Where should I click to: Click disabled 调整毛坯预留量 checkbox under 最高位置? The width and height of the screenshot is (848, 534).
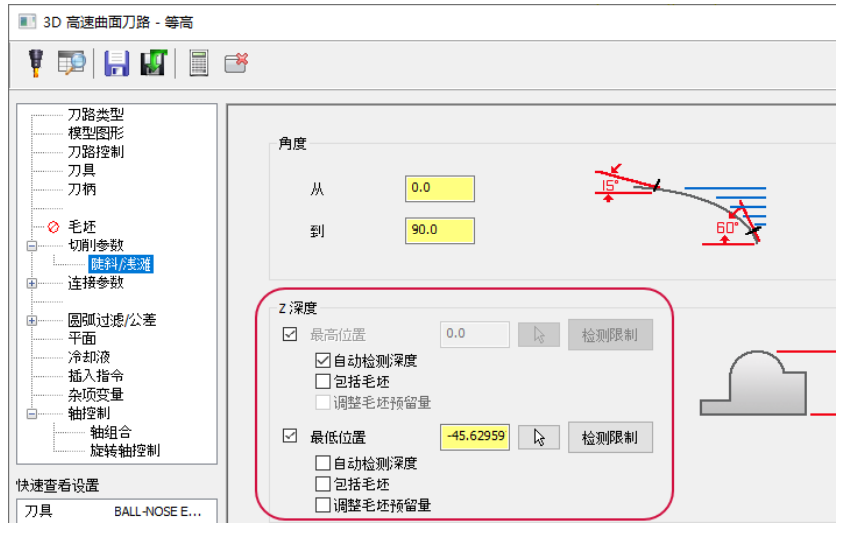323,402
